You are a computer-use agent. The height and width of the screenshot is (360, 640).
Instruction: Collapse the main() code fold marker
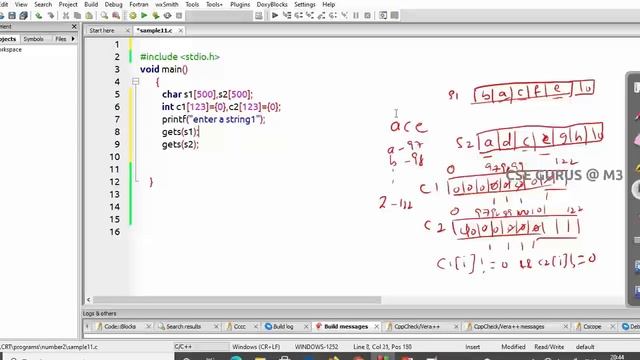[136, 82]
